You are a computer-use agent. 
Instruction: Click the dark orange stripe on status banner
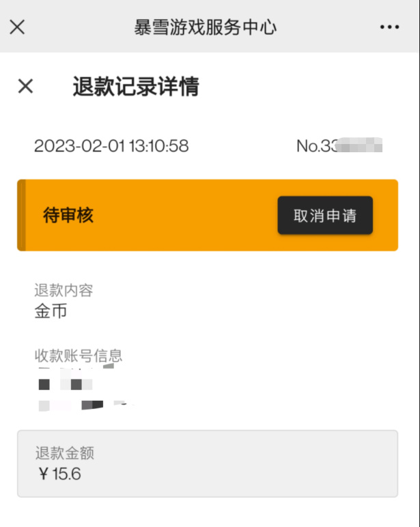22,215
